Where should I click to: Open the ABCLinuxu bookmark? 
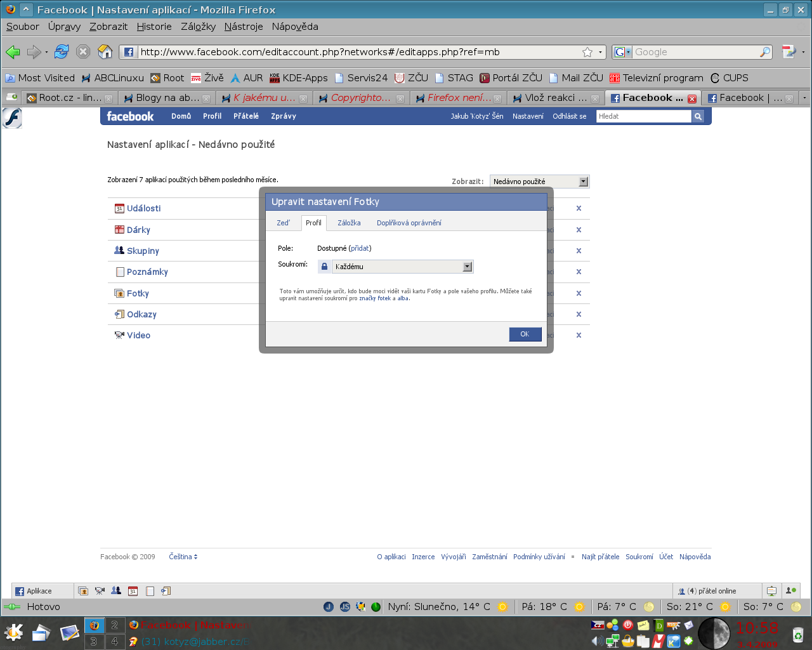click(113, 78)
